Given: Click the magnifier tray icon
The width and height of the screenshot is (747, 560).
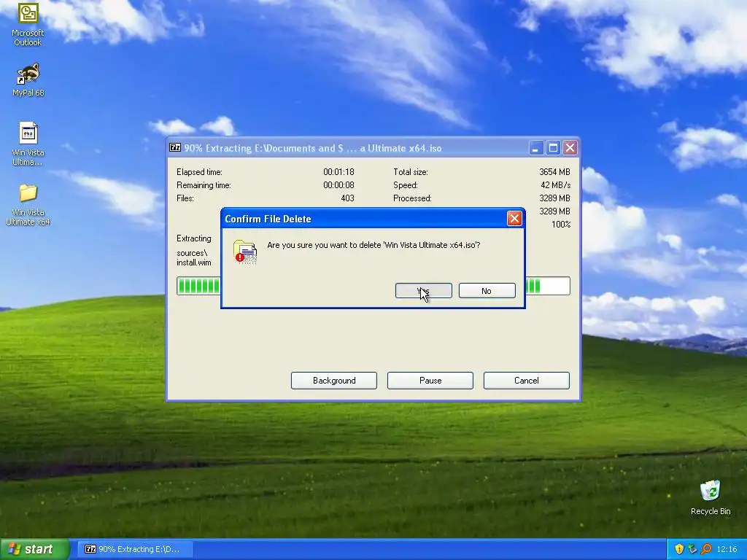Looking at the screenshot, I should 706,549.
